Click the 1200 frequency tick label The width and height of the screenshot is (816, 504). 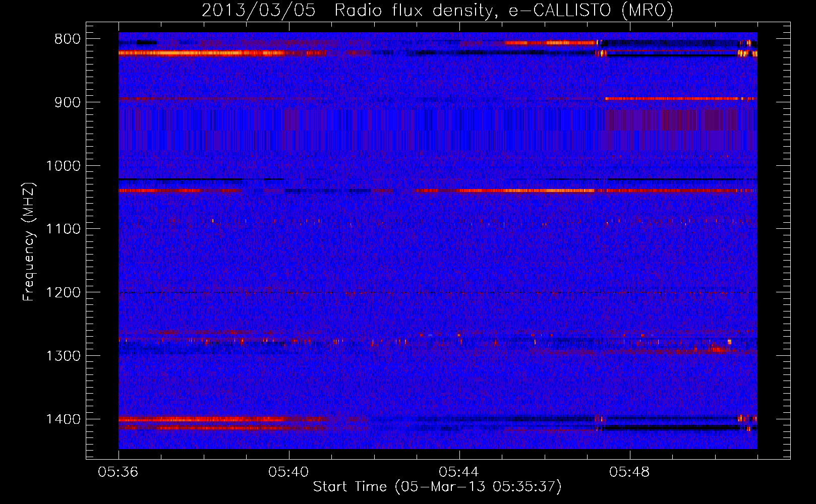pyautogui.click(x=64, y=293)
